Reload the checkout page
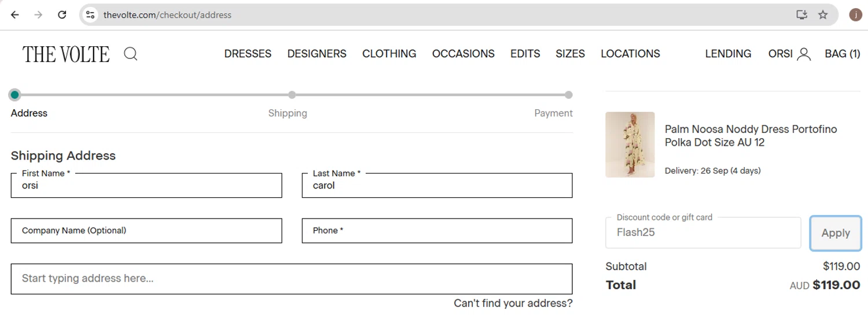Image resolution: width=868 pixels, height=318 pixels. [62, 15]
